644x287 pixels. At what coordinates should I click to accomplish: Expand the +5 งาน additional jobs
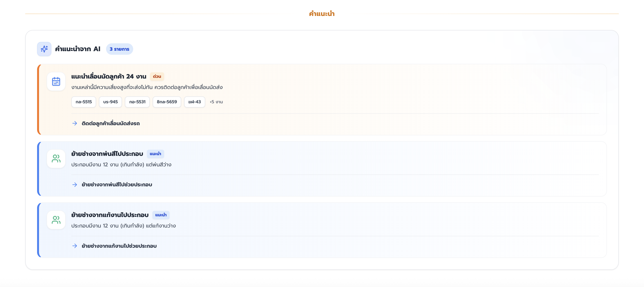(216, 102)
